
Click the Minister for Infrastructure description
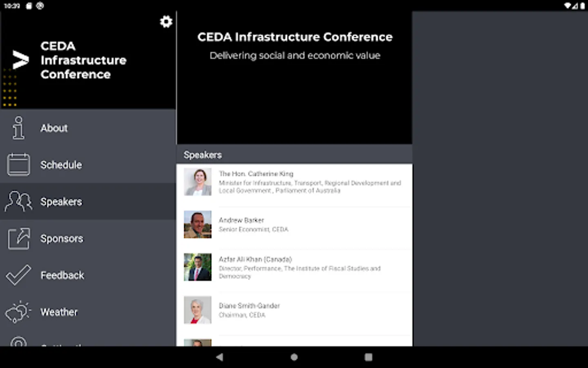tap(310, 187)
